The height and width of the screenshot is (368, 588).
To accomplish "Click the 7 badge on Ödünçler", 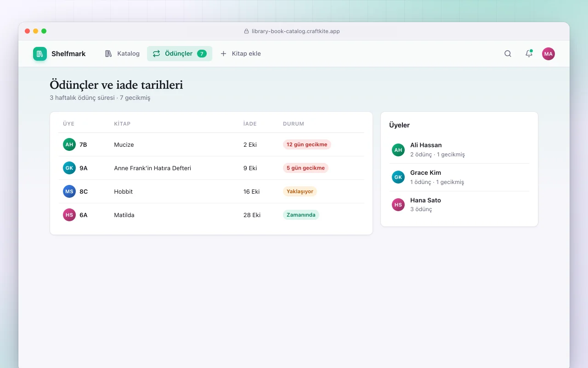I will [x=202, y=54].
